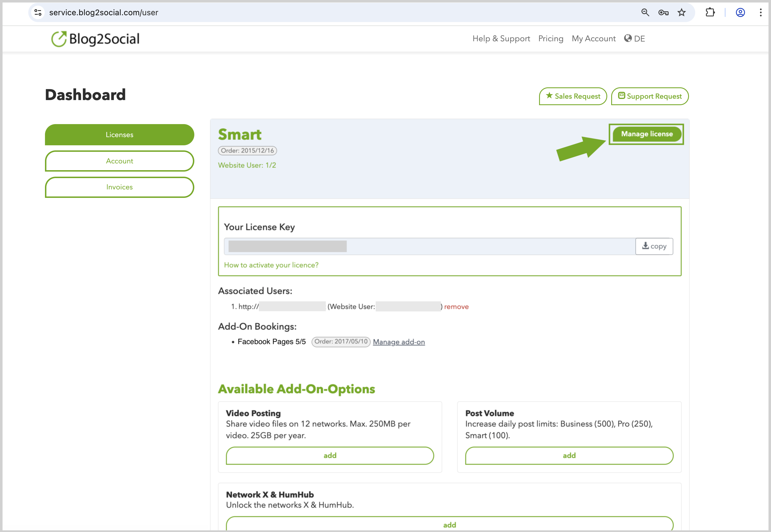Click the license key field
This screenshot has width=771, height=532.
click(x=430, y=246)
